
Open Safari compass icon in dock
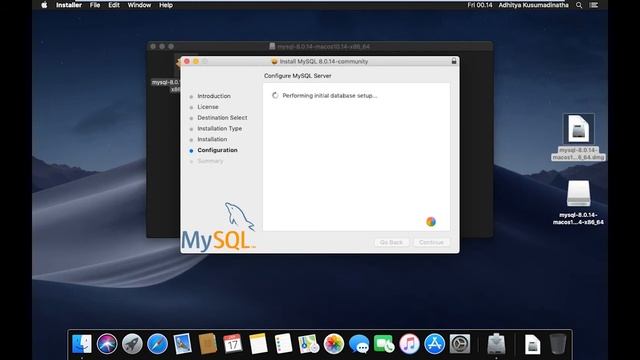point(158,344)
